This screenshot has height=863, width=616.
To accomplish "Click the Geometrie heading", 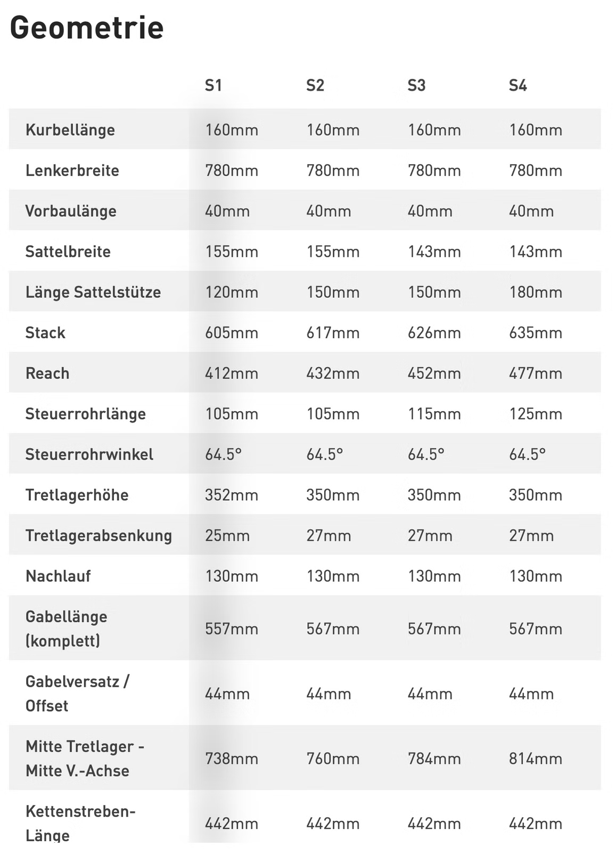I will pyautogui.click(x=86, y=28).
